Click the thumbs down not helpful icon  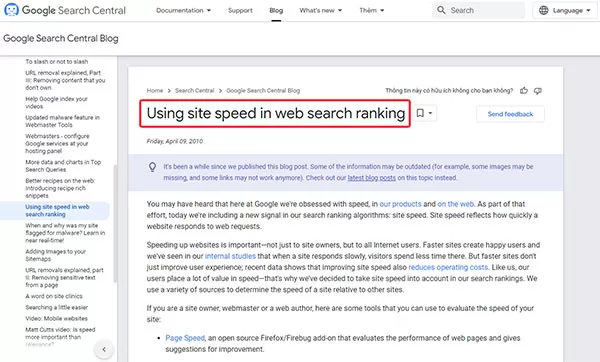pos(538,91)
